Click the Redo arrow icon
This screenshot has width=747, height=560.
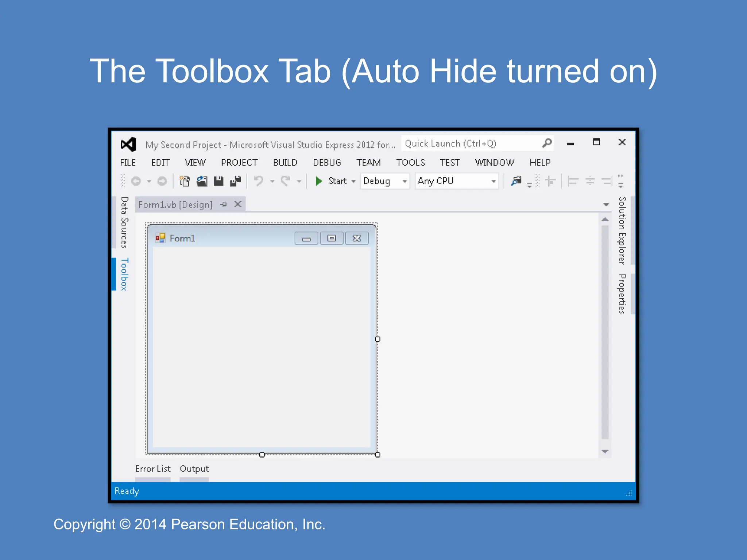click(x=285, y=181)
